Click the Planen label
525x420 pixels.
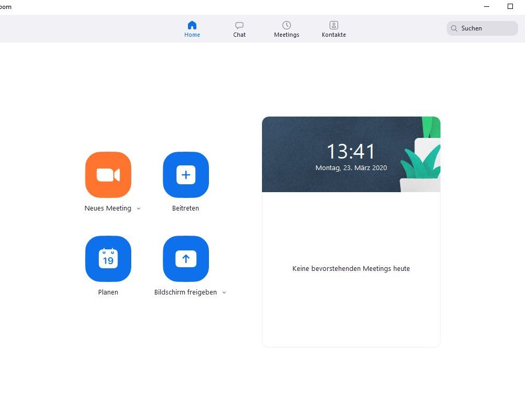tap(108, 292)
